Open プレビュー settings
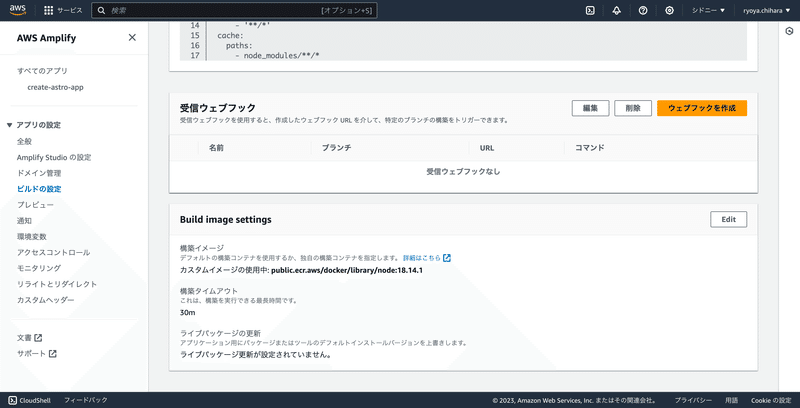 pyautogui.click(x=35, y=205)
